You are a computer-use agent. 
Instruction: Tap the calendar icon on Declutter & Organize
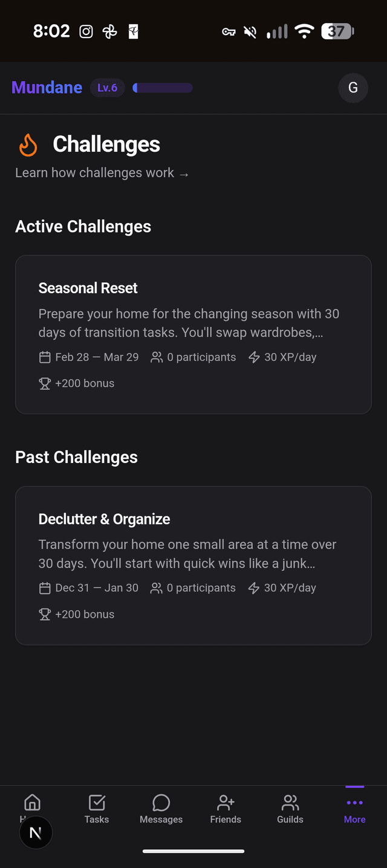pyautogui.click(x=44, y=587)
